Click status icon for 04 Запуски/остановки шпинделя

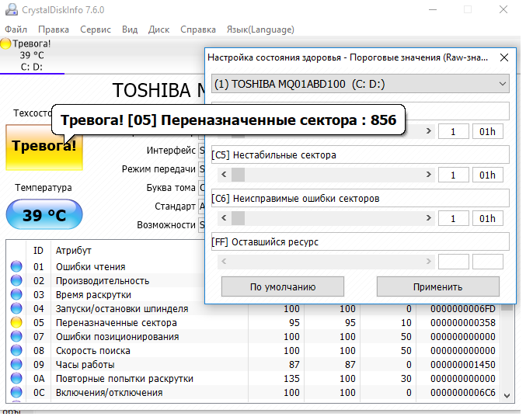point(16,308)
